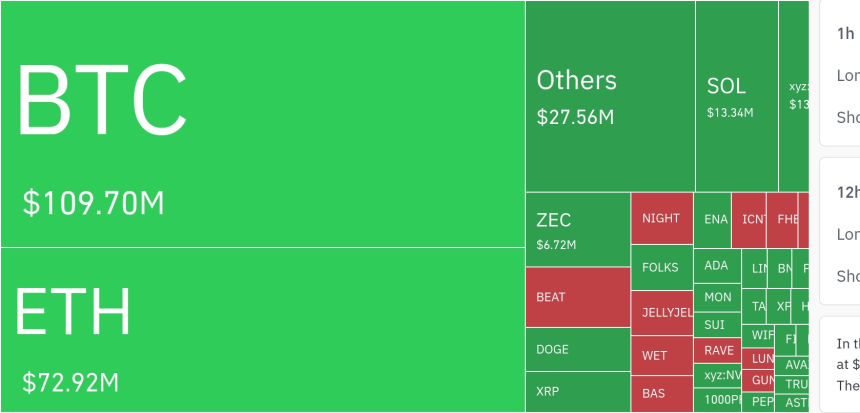Click the green XRP tile under DOGE
This screenshot has width=860, height=413.
(577, 391)
